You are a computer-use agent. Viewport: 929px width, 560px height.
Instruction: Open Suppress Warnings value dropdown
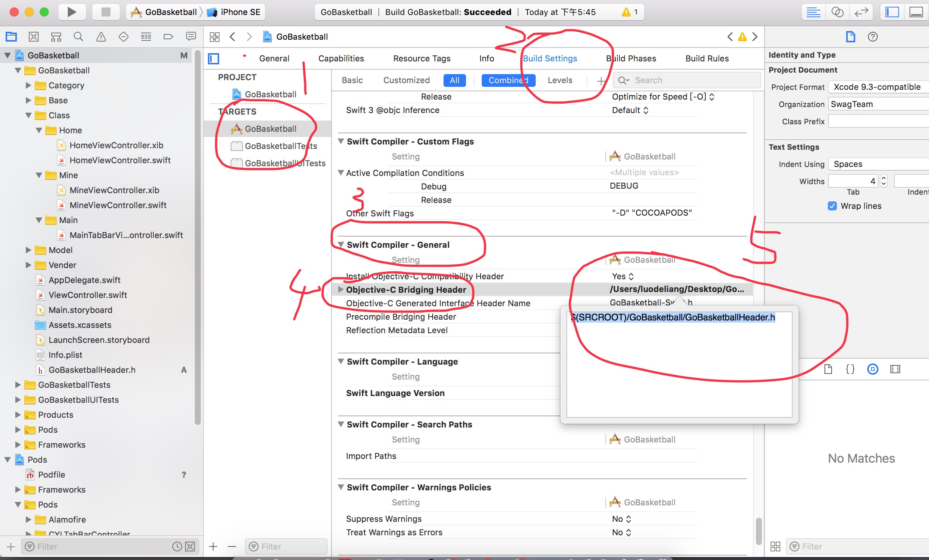click(621, 519)
